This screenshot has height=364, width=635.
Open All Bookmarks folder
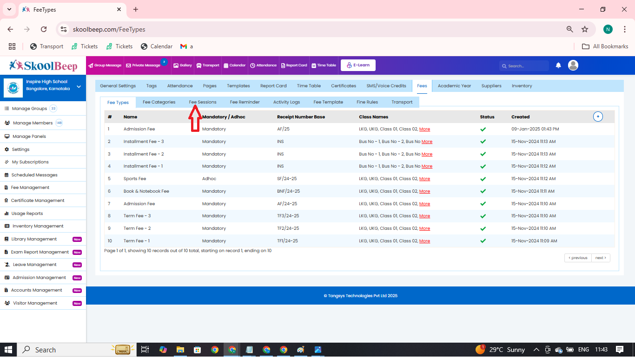tap(605, 46)
